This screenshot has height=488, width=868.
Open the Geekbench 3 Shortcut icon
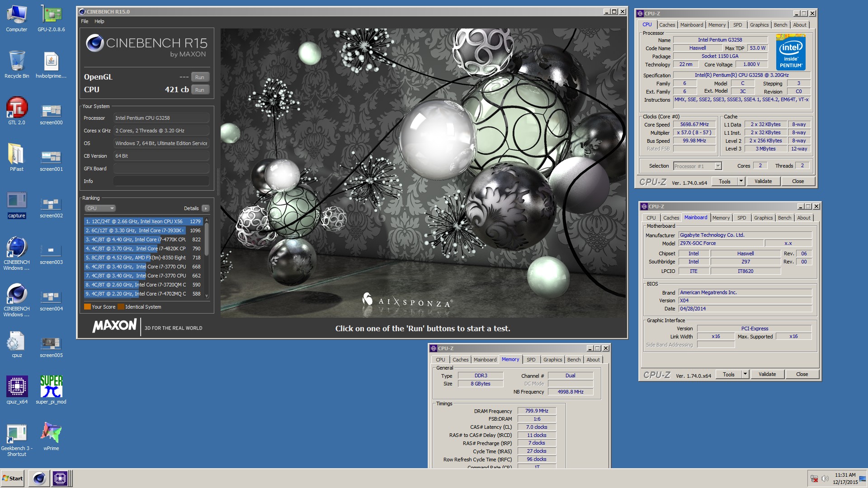coord(17,440)
